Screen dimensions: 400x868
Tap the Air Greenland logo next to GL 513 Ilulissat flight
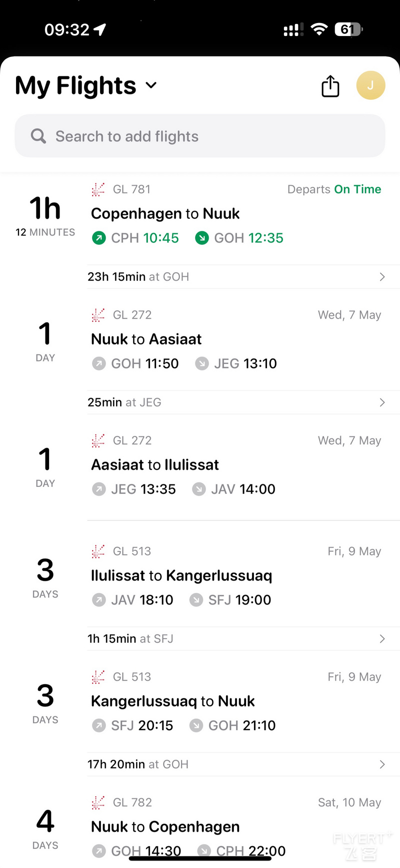(98, 551)
